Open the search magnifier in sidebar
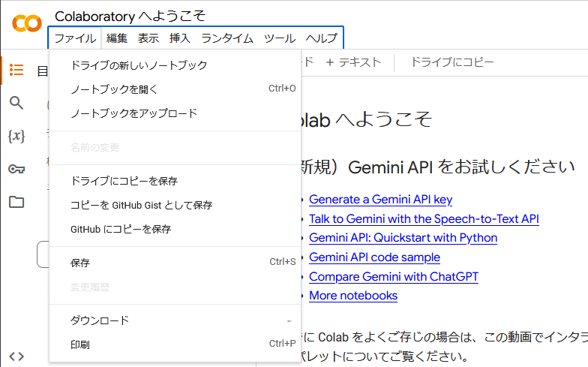Viewport: 588px width, 367px height. [16, 103]
